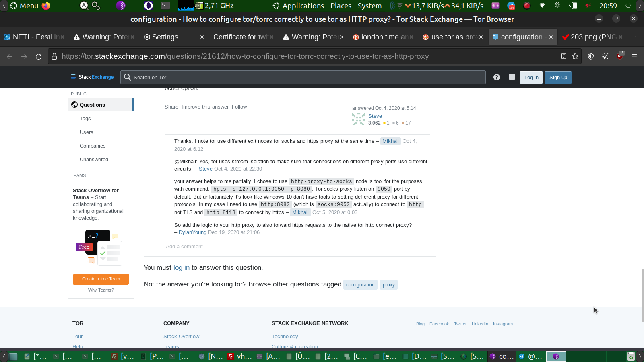Click the Log in button
644x362 pixels.
[531, 78]
